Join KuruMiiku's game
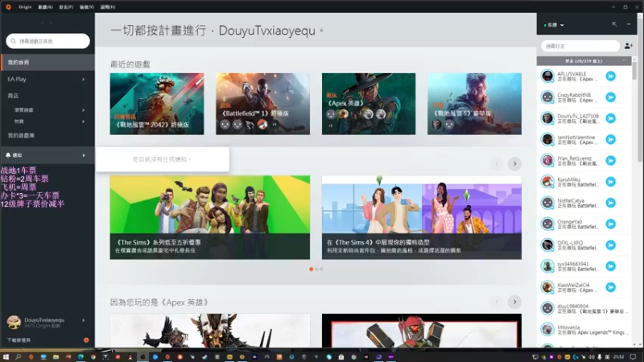The width and height of the screenshot is (644, 362). [x=611, y=182]
